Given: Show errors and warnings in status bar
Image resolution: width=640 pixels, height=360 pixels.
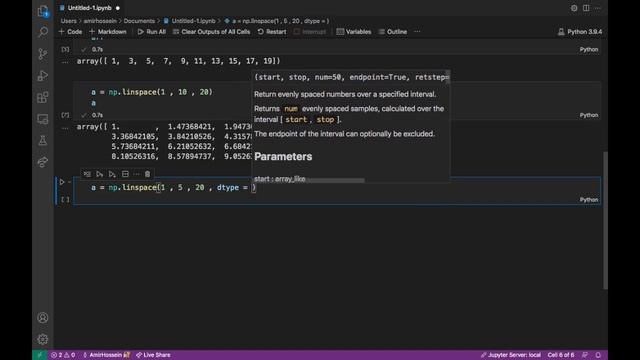Looking at the screenshot, I should click(x=63, y=355).
